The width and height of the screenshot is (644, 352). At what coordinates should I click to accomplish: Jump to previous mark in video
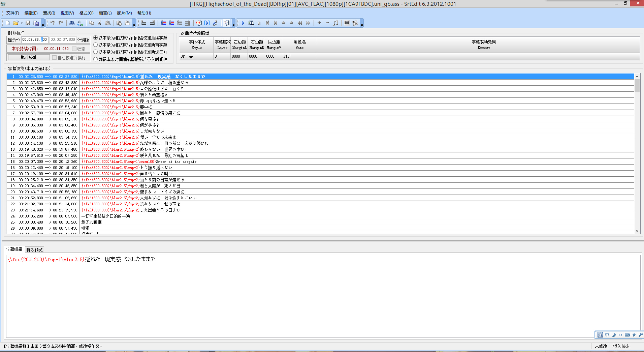click(x=267, y=23)
